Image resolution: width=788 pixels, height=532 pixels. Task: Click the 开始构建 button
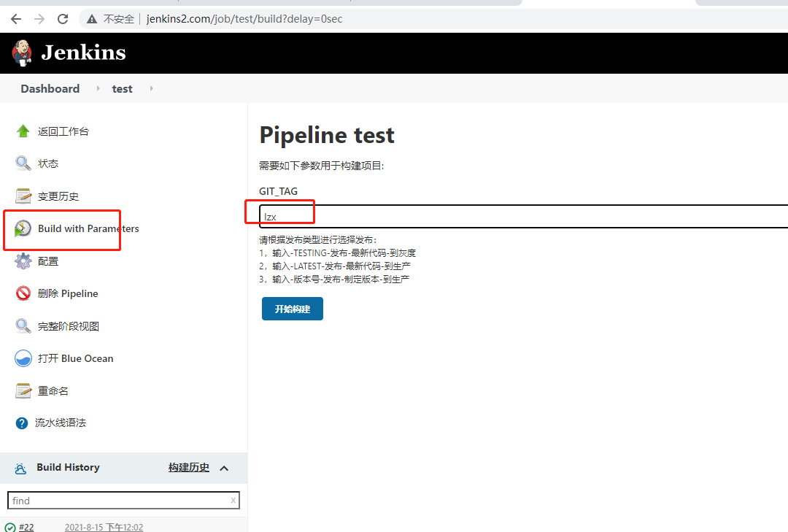click(293, 309)
